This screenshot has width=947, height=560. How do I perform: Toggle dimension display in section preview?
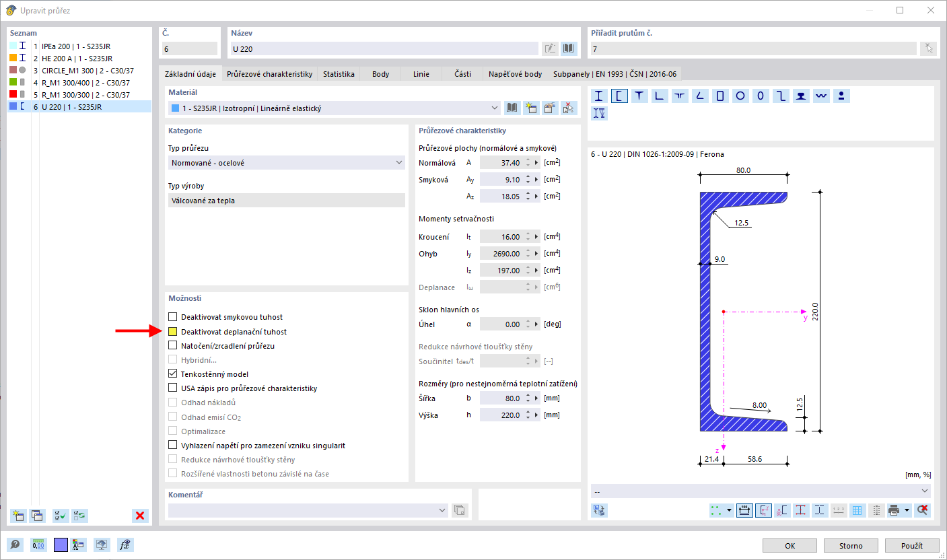(x=744, y=510)
